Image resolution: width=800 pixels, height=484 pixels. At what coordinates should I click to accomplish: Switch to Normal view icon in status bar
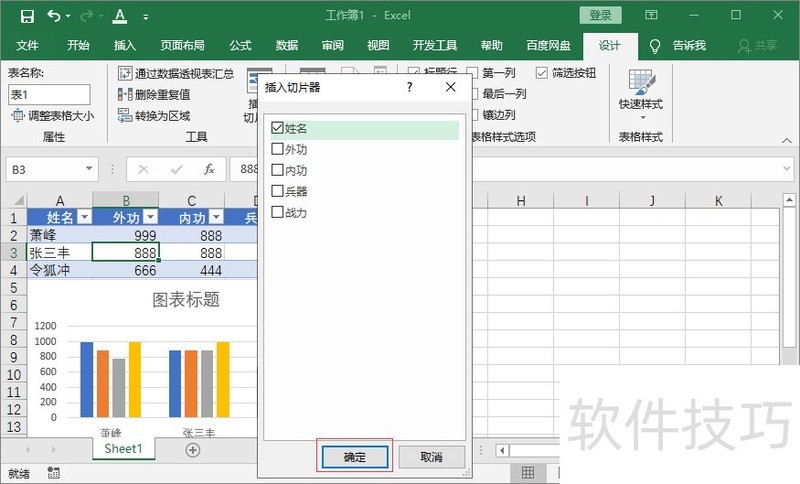(528, 473)
